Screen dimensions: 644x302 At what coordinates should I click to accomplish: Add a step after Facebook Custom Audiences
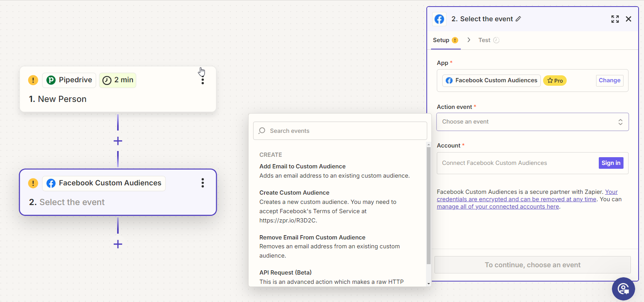point(118,244)
